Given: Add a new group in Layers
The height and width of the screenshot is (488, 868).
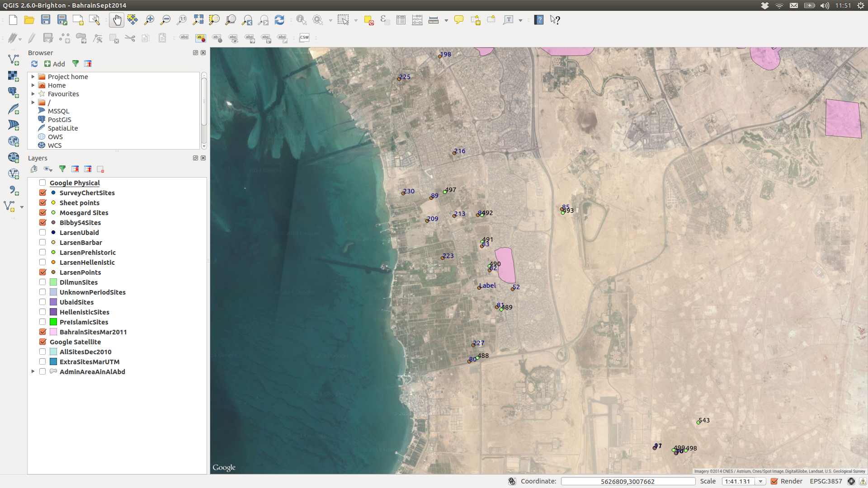Looking at the screenshot, I should 34,169.
